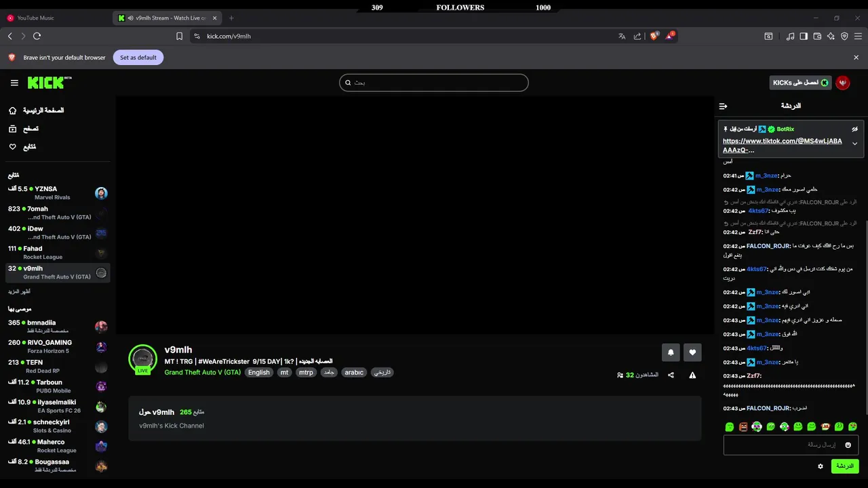Screen dimensions: 868x488
Task: Open Brave Leo AI sparkle icon
Action: click(x=831, y=36)
